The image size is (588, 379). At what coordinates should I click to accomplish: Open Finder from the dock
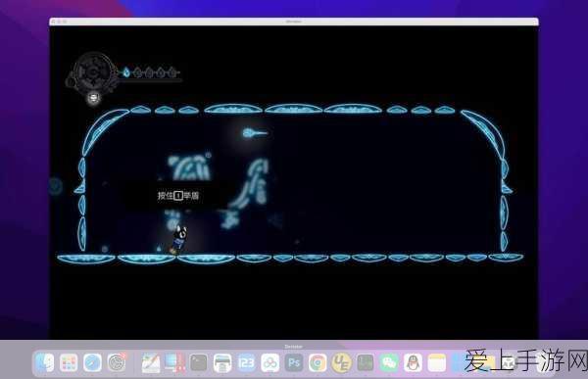45,362
